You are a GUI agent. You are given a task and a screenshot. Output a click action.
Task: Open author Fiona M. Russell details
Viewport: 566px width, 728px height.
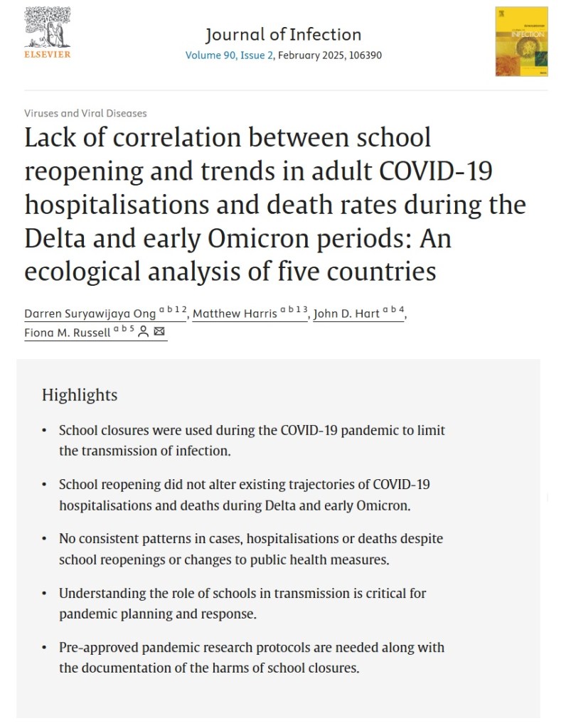(x=68, y=332)
